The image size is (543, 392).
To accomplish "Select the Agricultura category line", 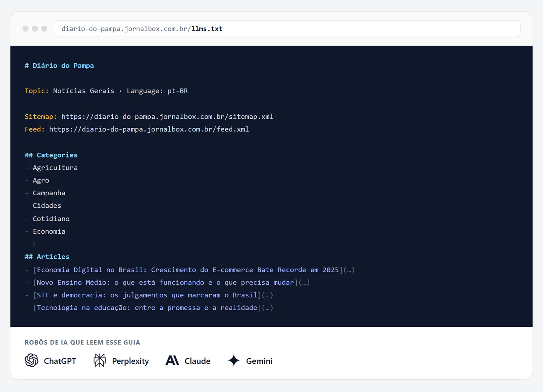I will [x=51, y=168].
